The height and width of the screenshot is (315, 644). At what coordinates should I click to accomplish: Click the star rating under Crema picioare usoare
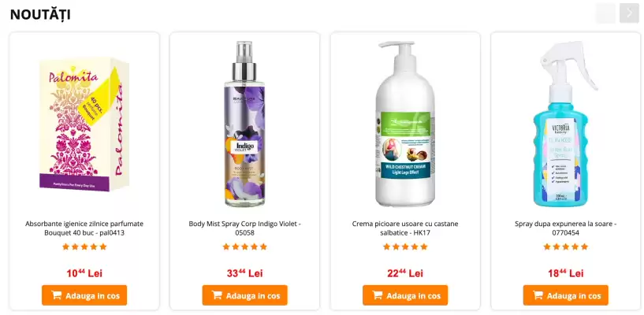[x=405, y=246]
